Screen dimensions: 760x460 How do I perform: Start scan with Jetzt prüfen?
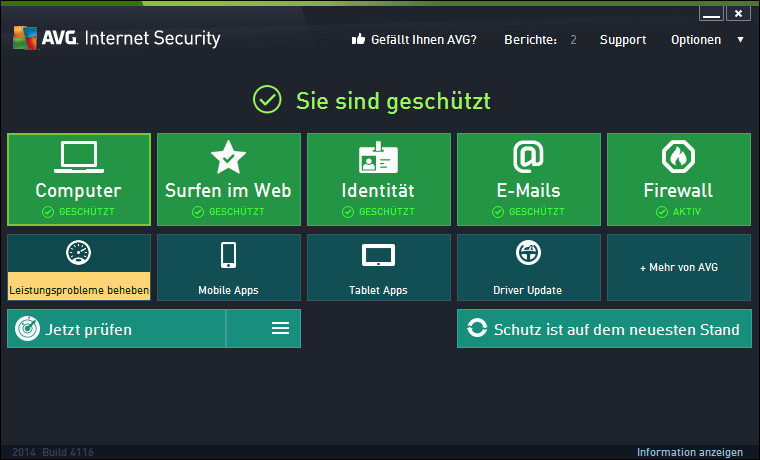click(117, 329)
